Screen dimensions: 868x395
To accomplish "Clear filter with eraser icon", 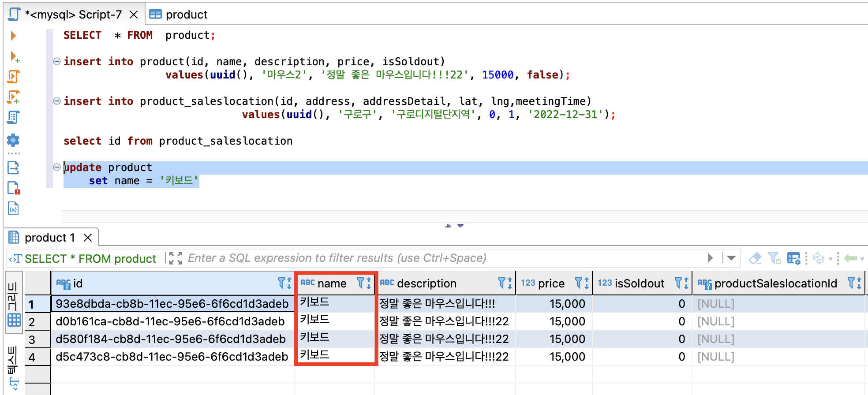I will (755, 258).
